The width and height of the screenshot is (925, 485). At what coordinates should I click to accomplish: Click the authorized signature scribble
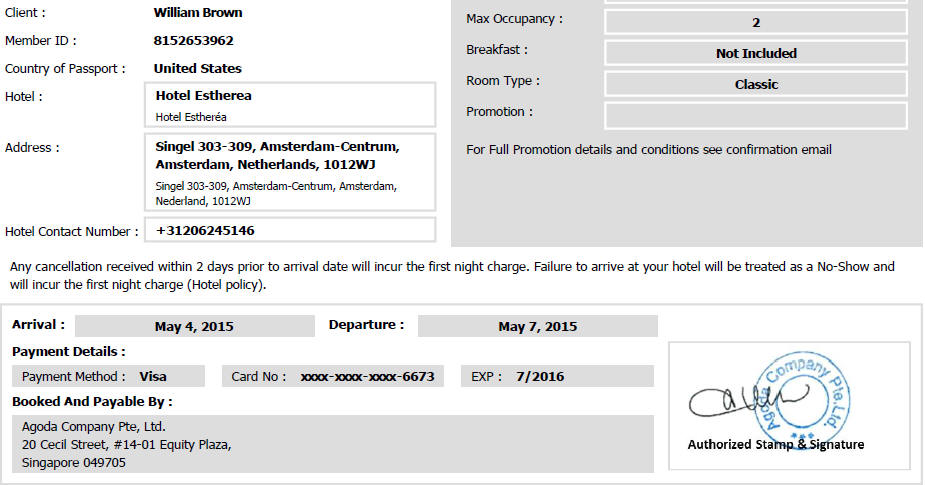click(749, 399)
